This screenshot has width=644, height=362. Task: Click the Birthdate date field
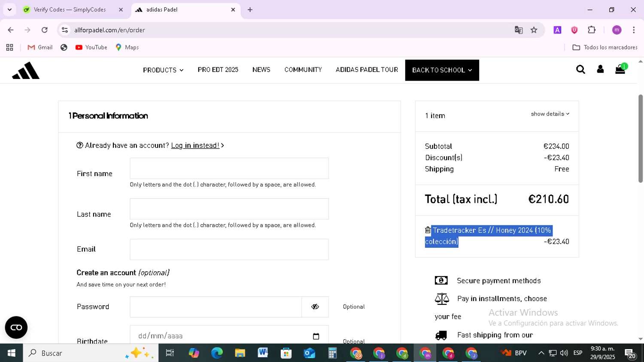coord(229,335)
